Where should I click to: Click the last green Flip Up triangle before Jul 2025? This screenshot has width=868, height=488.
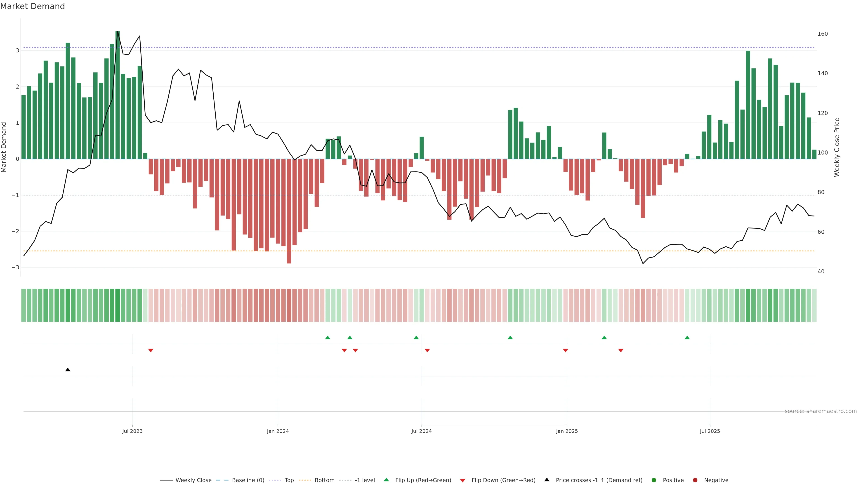click(687, 338)
